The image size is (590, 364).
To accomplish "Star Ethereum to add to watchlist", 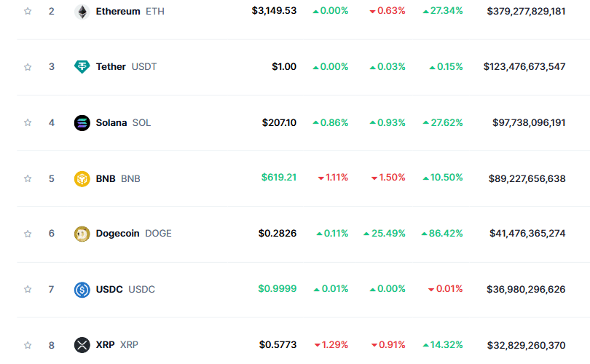I will (x=28, y=12).
